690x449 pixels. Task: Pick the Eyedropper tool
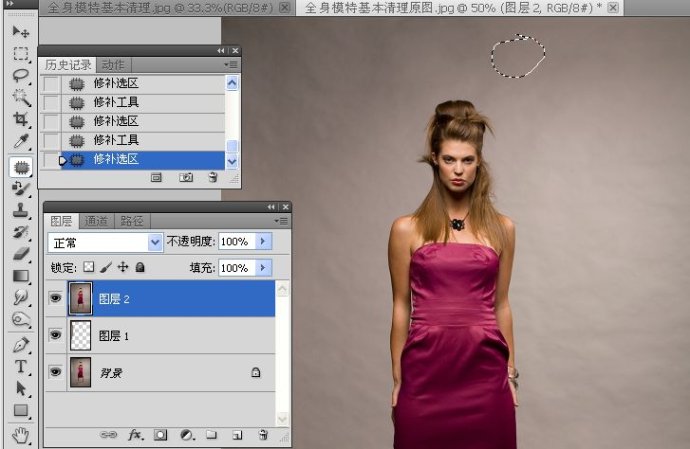(x=20, y=141)
